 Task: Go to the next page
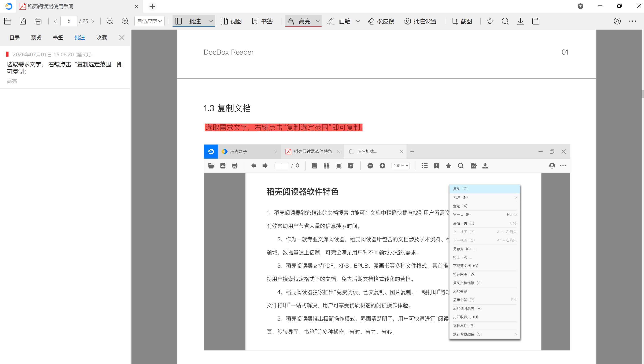[x=93, y=21]
